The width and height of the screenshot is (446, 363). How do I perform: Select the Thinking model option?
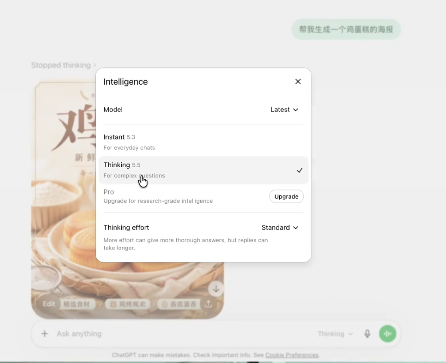pyautogui.click(x=203, y=170)
